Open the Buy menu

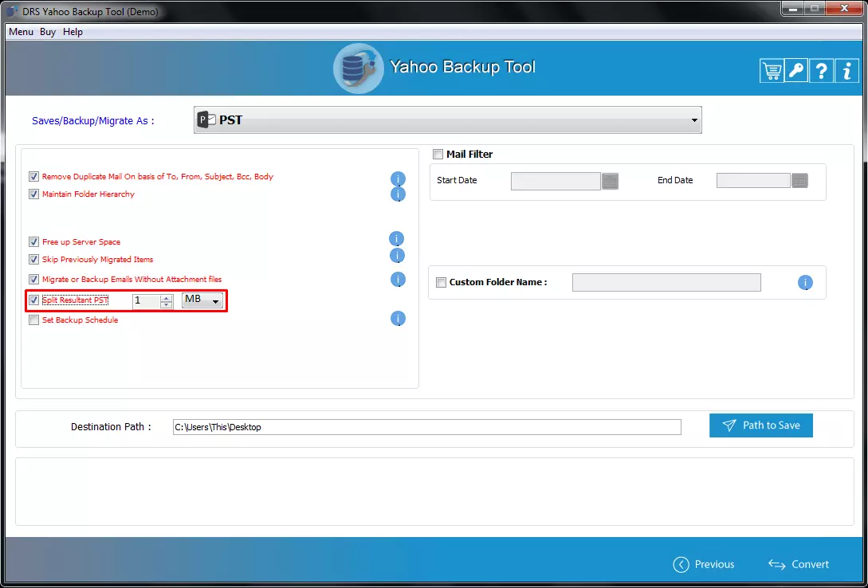[48, 32]
